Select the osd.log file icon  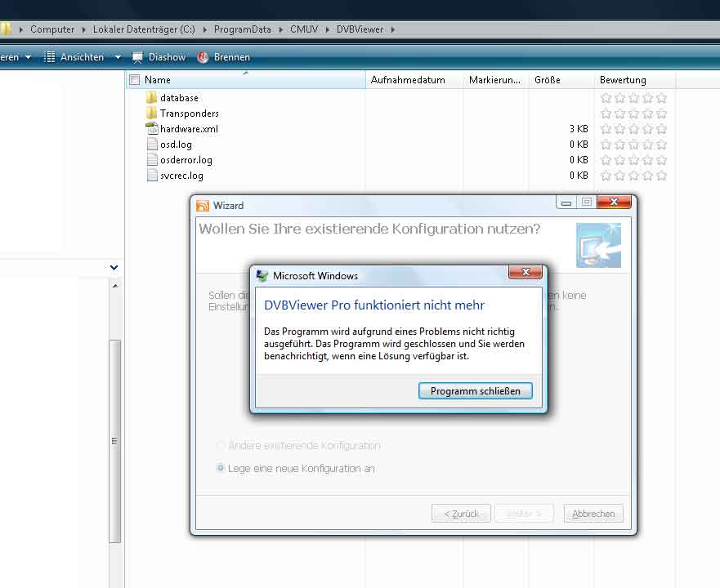151,145
